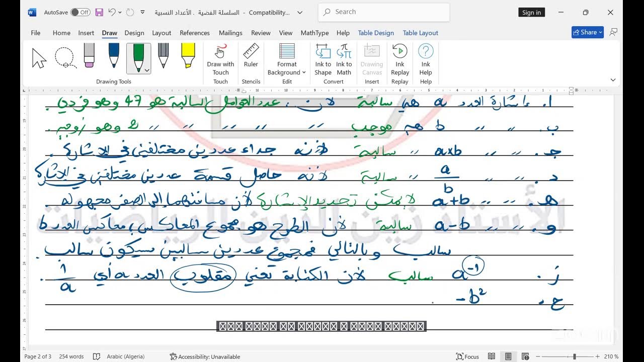
Task: Select the yellow highlighter
Action: click(x=188, y=55)
